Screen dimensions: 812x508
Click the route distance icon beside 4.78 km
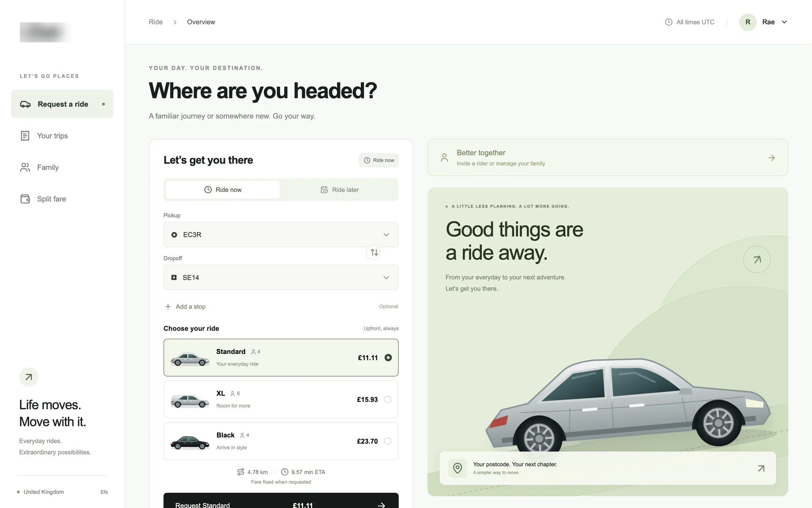tap(241, 472)
